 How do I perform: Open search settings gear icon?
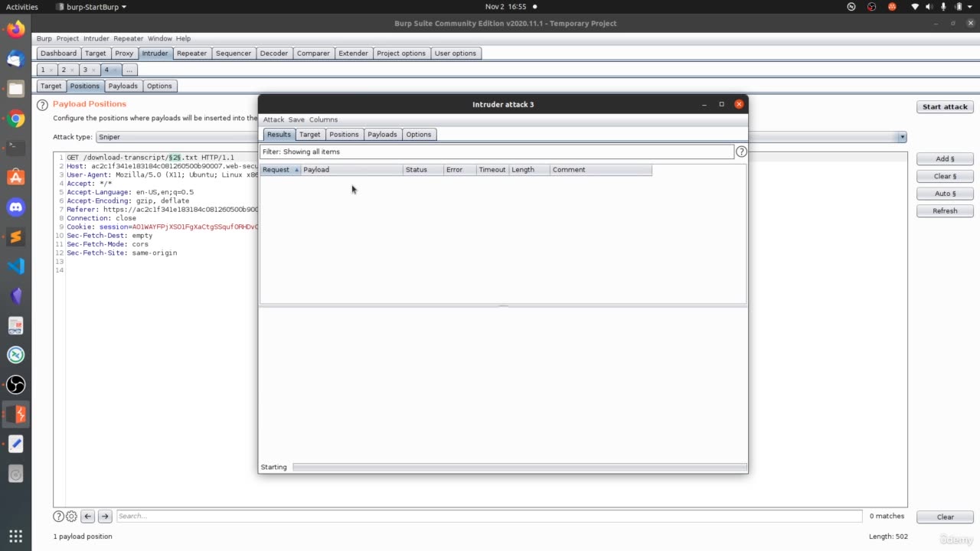71,516
